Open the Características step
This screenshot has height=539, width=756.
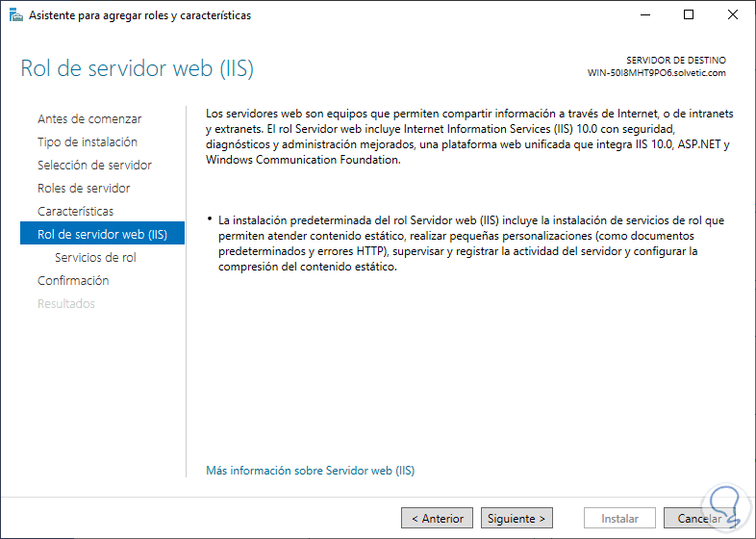tap(75, 212)
